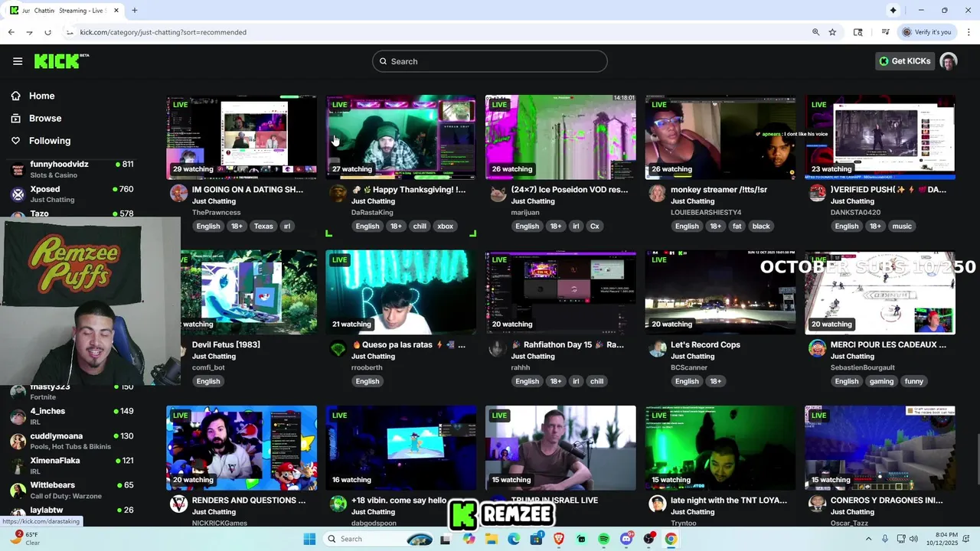Open TheFrawncess stream thumbnail
980x551 pixels.
click(241, 137)
